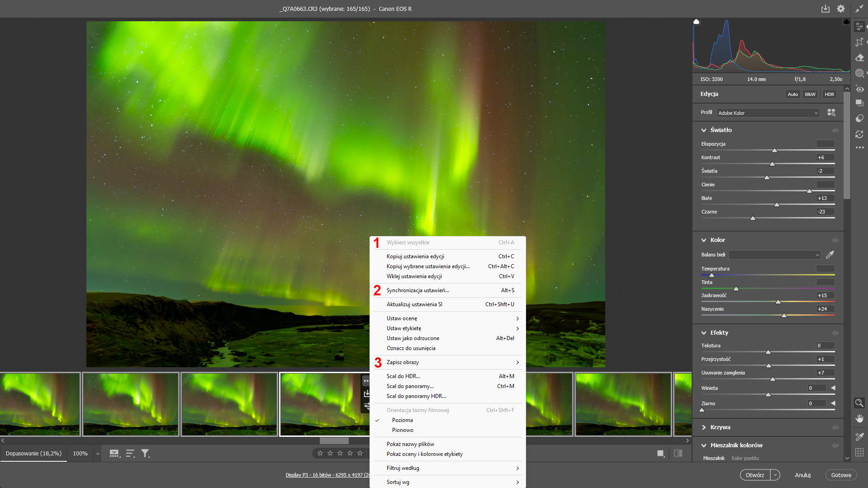
Task: Choose Pionowo filmstrip orientation
Action: click(x=403, y=430)
